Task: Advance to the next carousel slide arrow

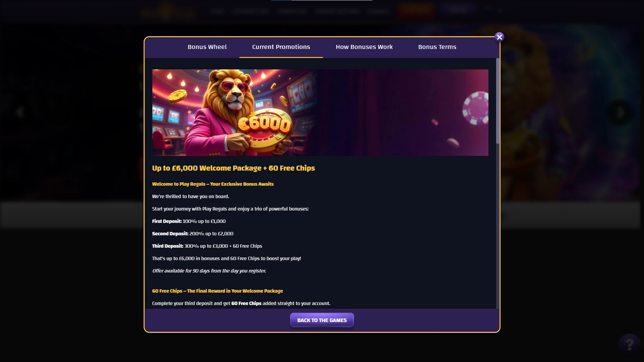Action: coord(621,112)
